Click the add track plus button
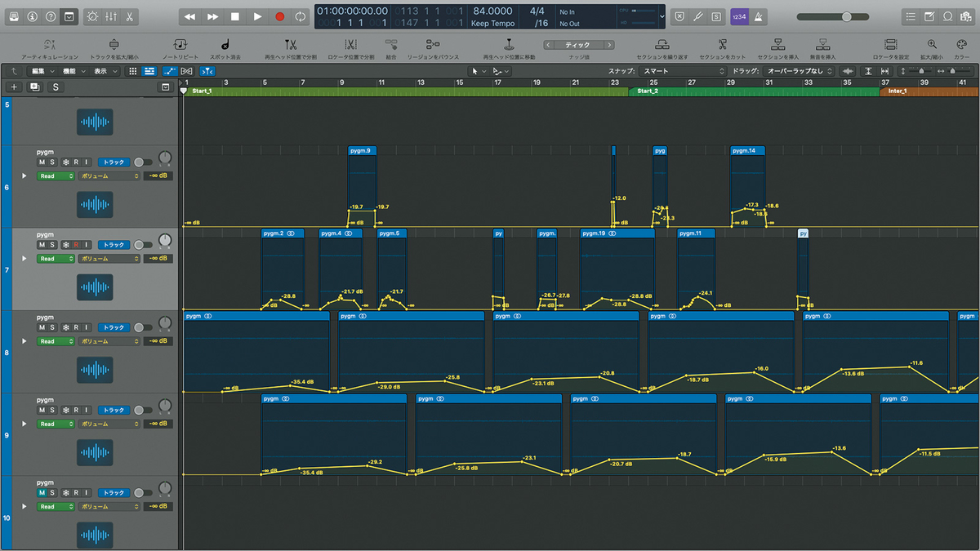980x551 pixels. [x=14, y=87]
